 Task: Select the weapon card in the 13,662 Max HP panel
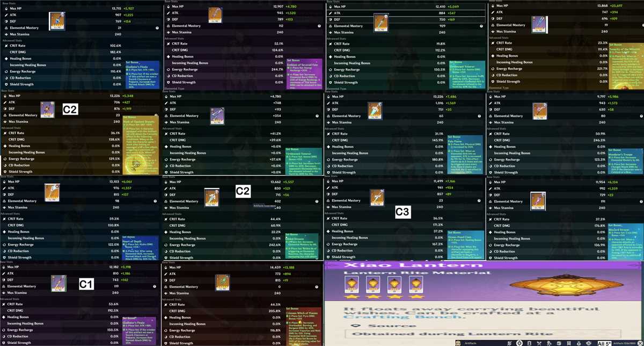[x=212, y=198]
